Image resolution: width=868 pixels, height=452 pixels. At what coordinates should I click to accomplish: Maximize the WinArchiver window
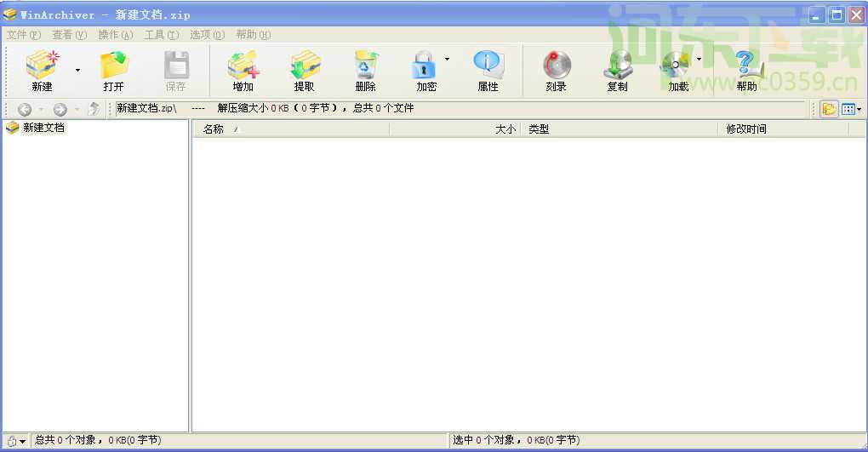pos(837,15)
